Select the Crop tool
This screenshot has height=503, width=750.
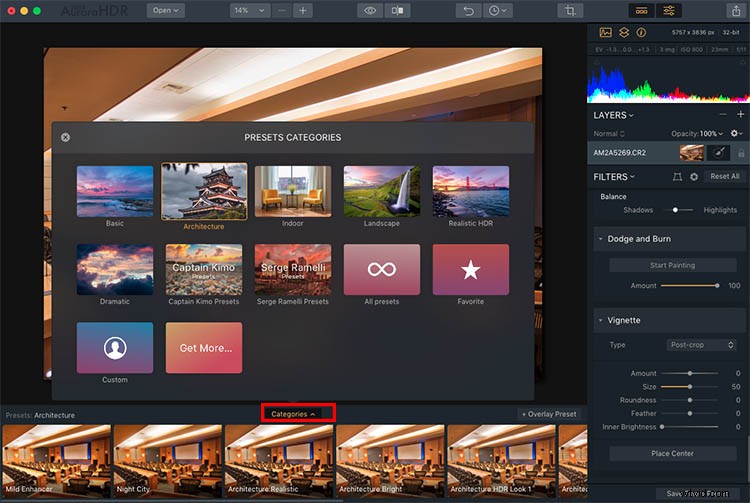(x=570, y=11)
